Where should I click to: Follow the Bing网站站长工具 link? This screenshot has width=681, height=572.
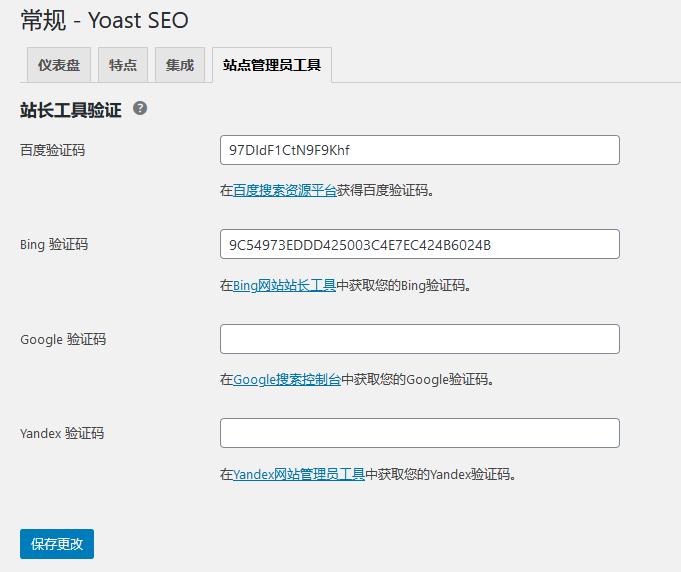[x=284, y=285]
